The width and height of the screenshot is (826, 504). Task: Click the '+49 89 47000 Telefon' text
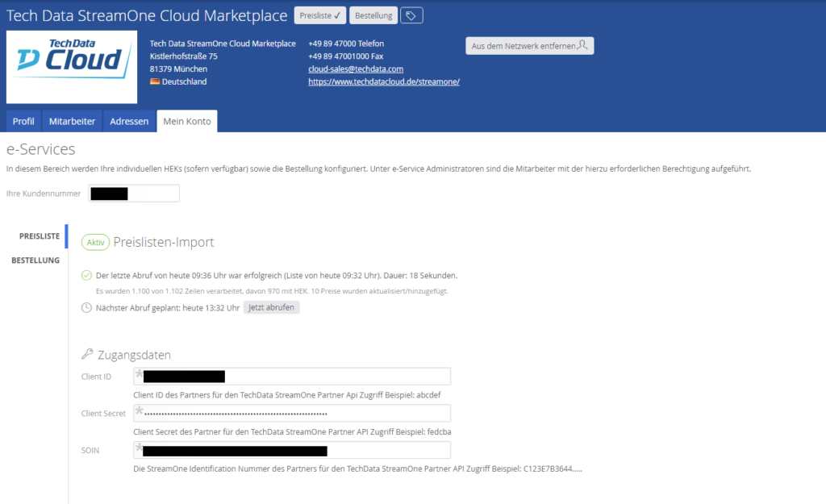point(346,44)
